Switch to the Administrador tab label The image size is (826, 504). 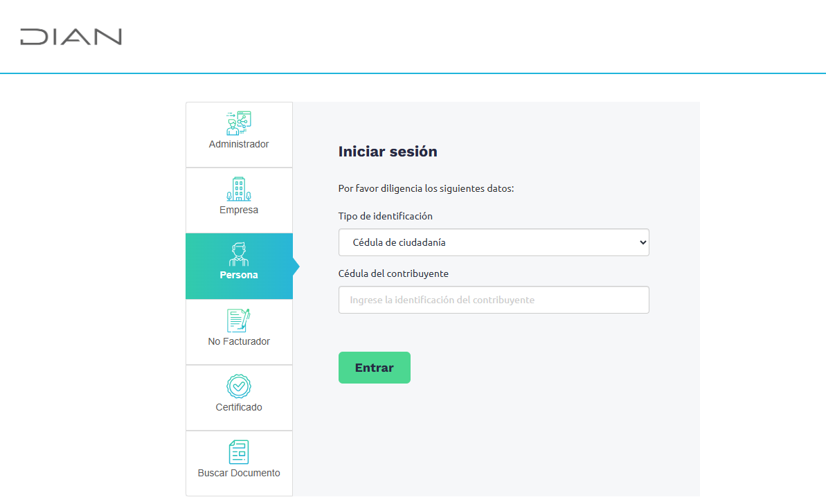pyautogui.click(x=239, y=144)
